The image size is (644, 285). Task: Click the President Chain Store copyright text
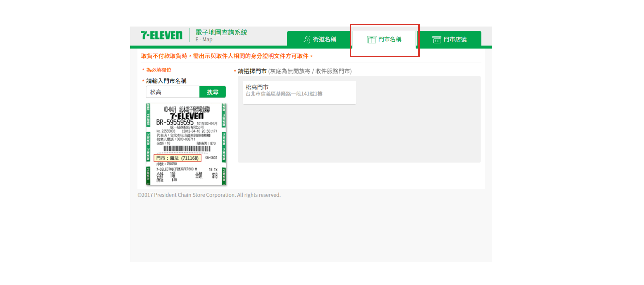tap(209, 195)
